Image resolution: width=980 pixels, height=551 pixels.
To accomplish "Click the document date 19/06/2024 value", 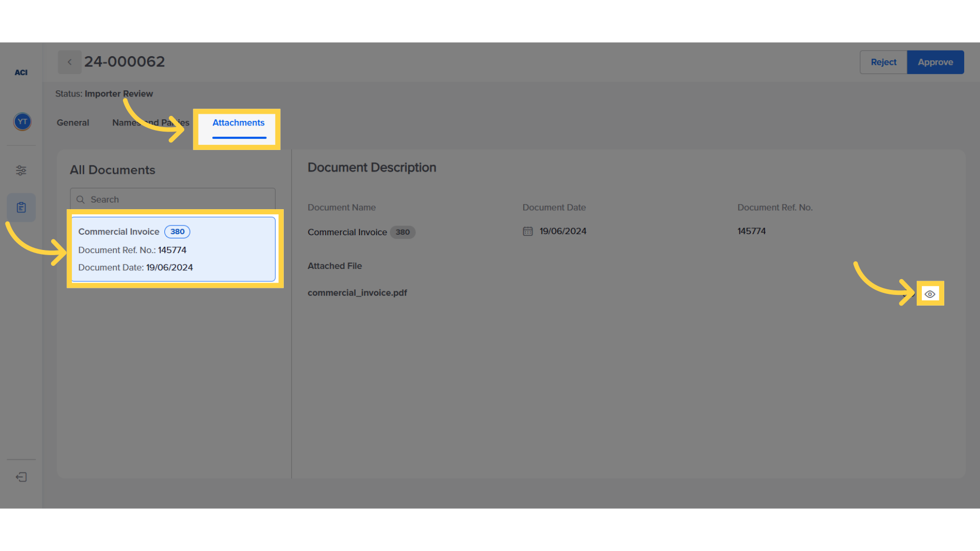I will coord(563,231).
